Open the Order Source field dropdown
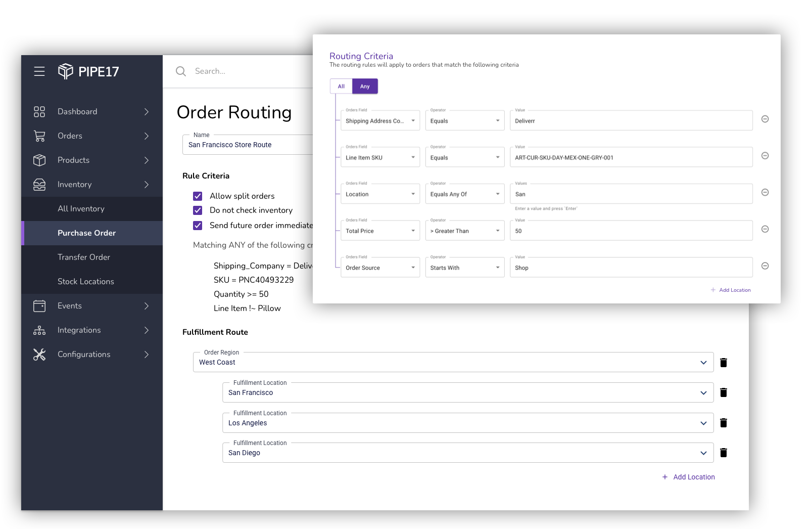This screenshot has width=812, height=529. (380, 268)
